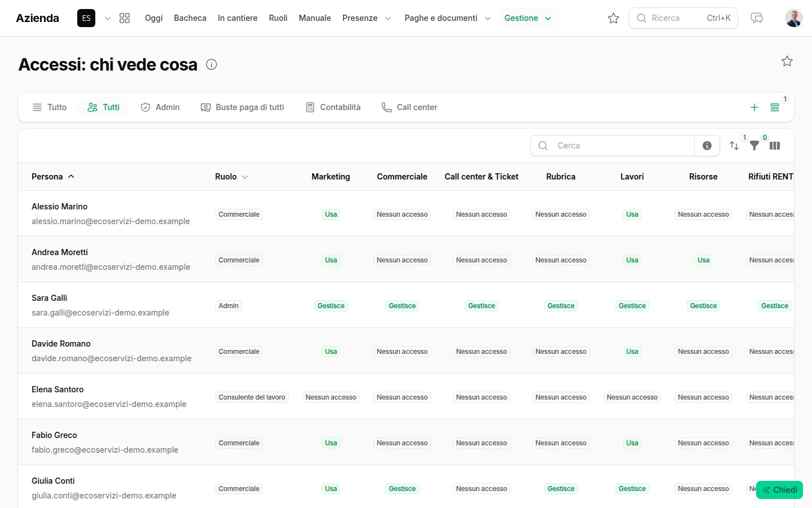Sort by the Persona column header
The width and height of the screenshot is (812, 508).
coord(53,177)
